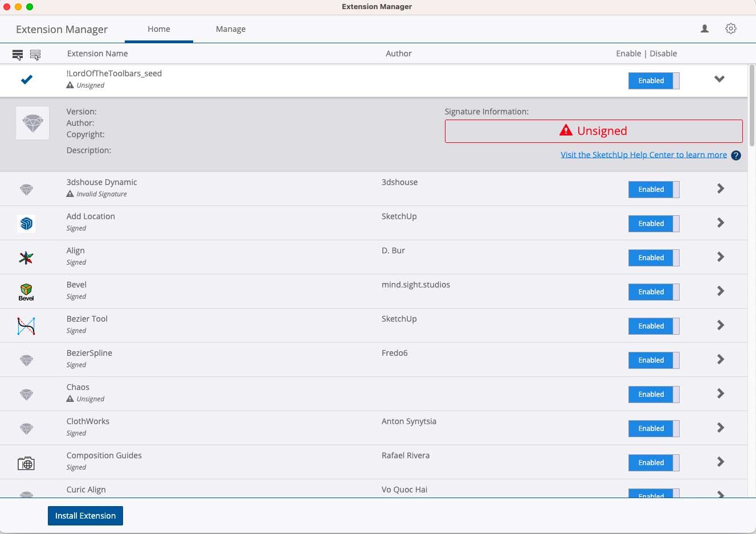Open the SketchUp Help Center link
This screenshot has height=534, width=756.
(644, 155)
